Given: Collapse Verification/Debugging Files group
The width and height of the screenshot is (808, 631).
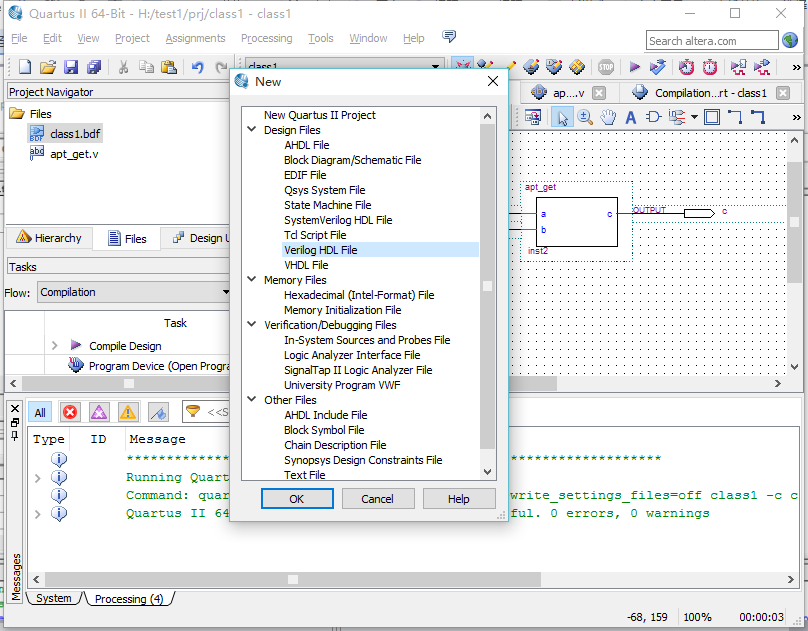Looking at the screenshot, I should tap(252, 325).
